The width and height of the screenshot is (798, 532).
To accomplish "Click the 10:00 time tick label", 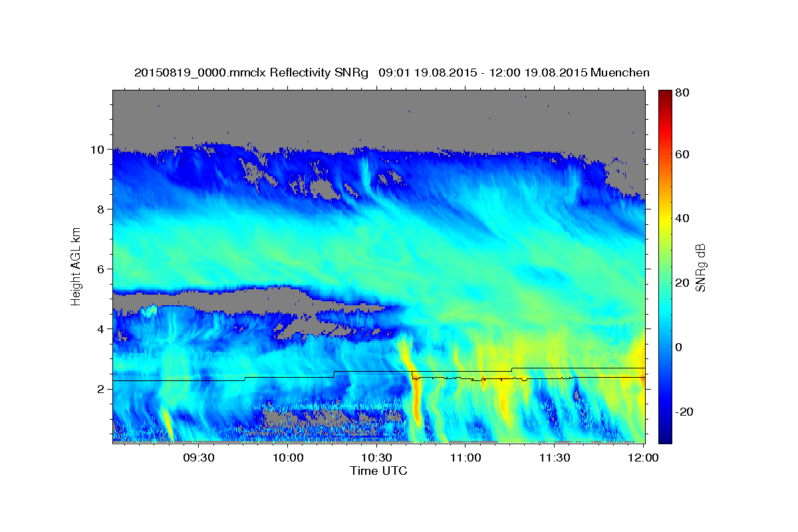I will [x=288, y=458].
